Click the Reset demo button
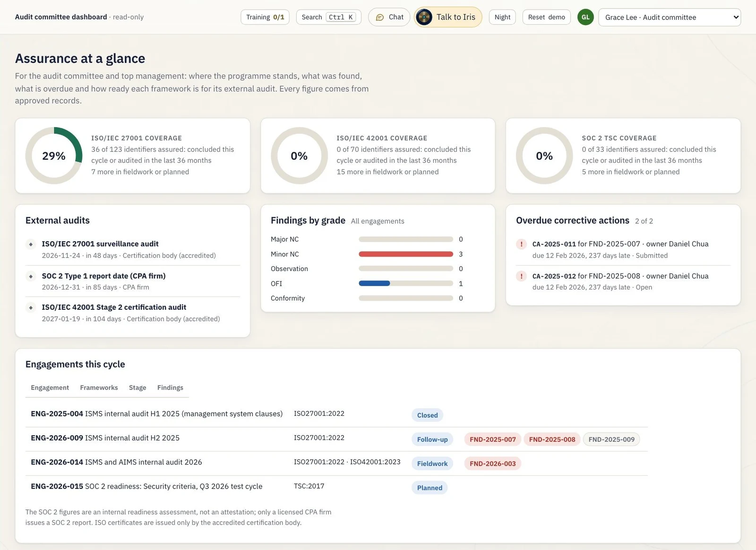 [x=546, y=17]
